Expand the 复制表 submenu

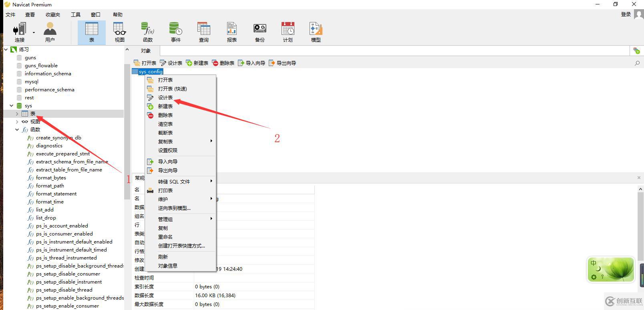(x=180, y=142)
